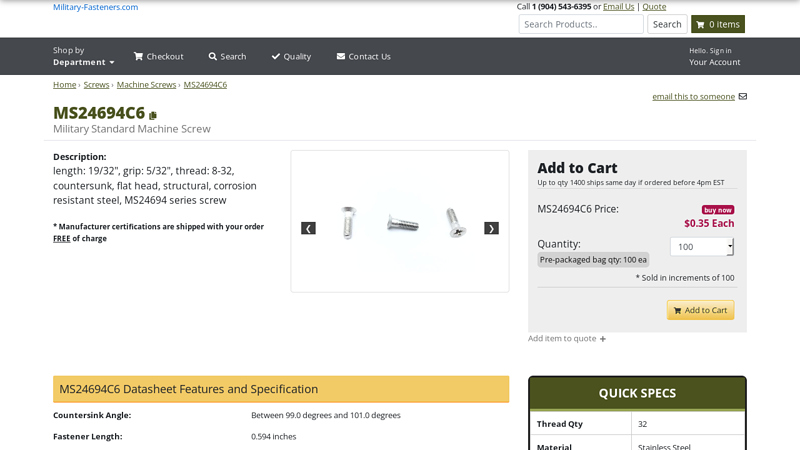The width and height of the screenshot is (800, 450).
Task: Click the Contact Us envelope icon
Action: coord(341,56)
